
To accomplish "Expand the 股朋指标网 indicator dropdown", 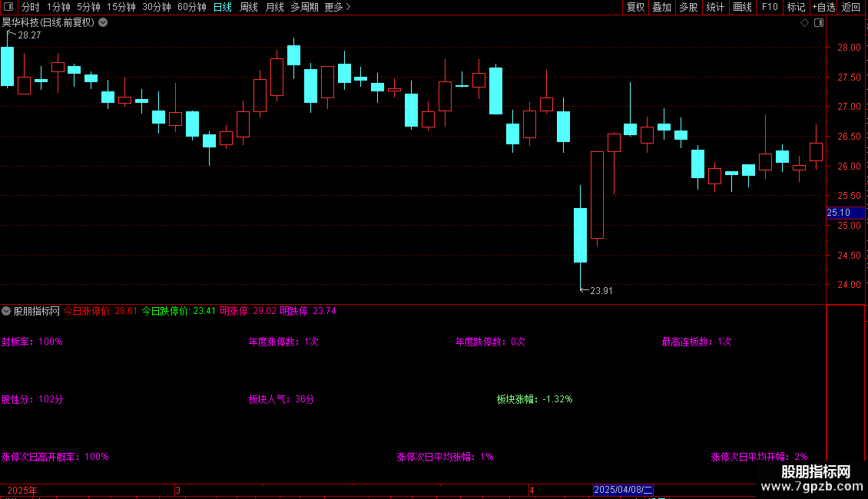I will click(6, 311).
